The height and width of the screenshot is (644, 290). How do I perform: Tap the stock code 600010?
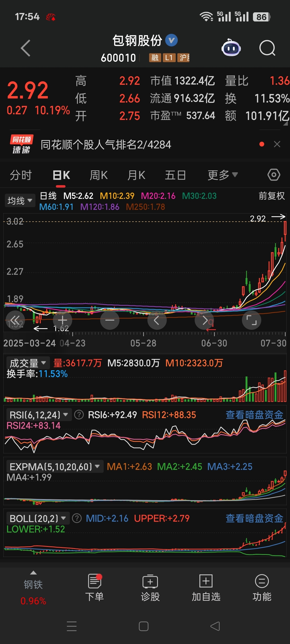click(x=118, y=58)
